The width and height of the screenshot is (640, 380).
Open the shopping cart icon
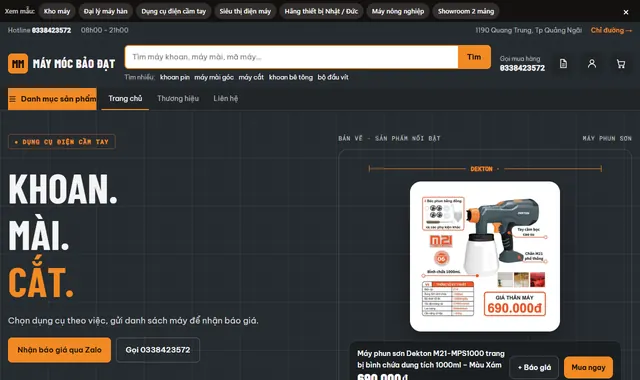[x=621, y=64]
